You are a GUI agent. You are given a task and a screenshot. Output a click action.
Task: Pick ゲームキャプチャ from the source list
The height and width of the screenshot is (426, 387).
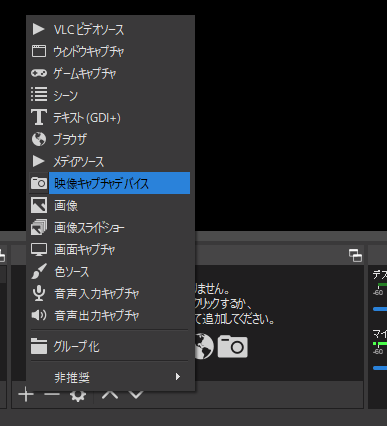pyautogui.click(x=110, y=73)
